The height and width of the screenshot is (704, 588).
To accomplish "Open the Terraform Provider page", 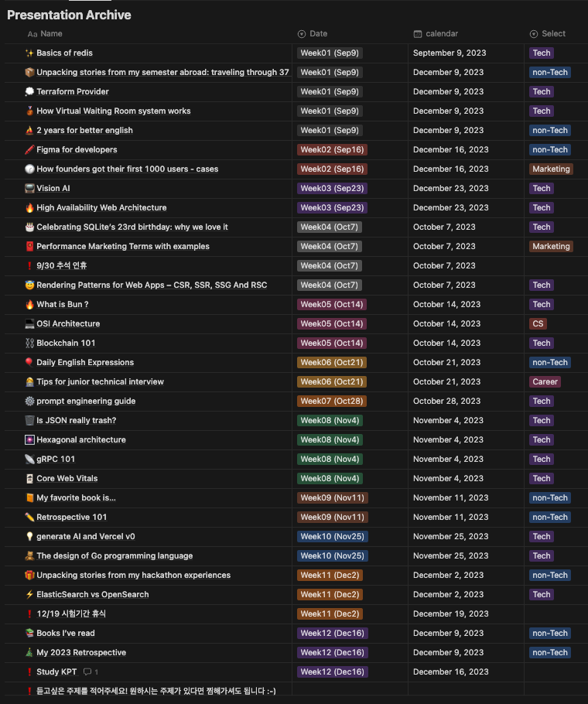I will 73,91.
